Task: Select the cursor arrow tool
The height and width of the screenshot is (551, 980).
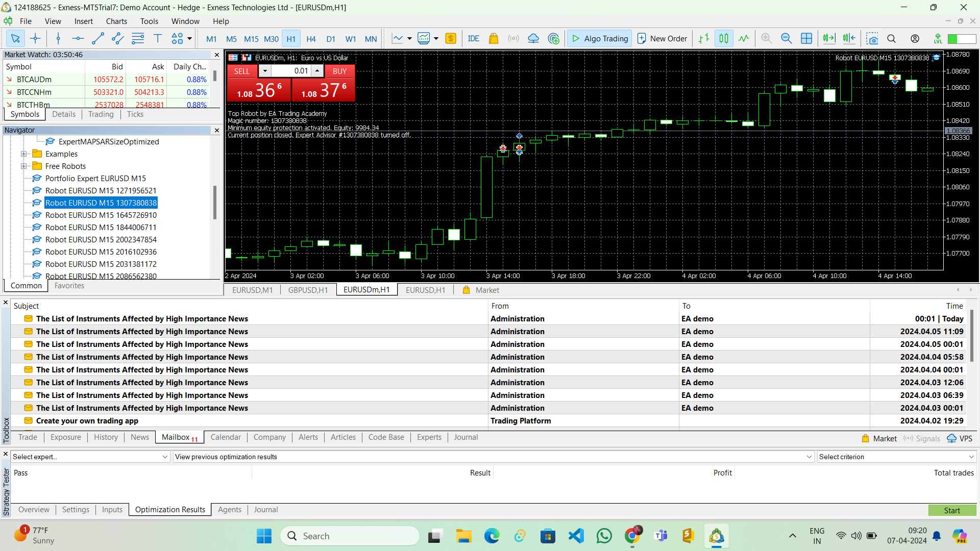Action: tap(15, 38)
